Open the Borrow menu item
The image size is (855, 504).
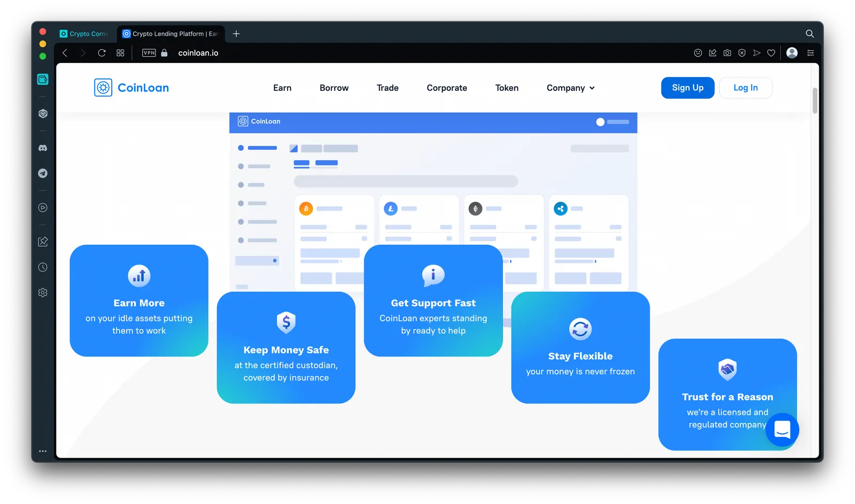coord(334,88)
